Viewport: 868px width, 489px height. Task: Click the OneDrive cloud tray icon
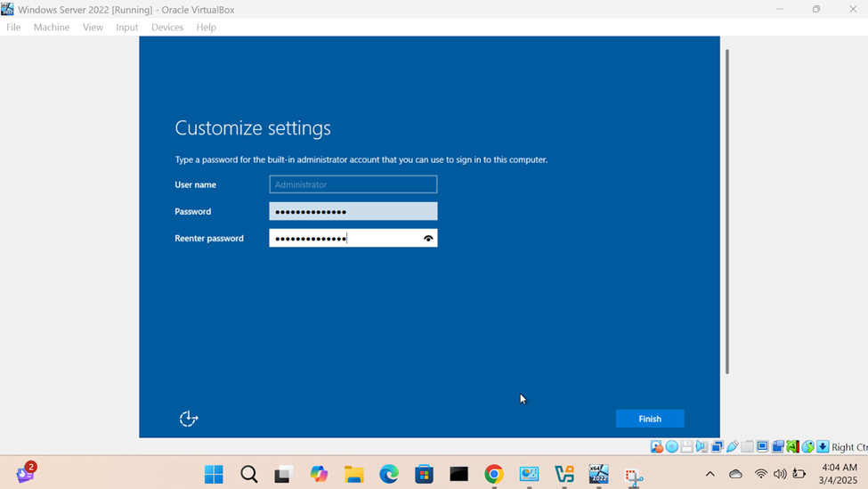click(x=735, y=474)
